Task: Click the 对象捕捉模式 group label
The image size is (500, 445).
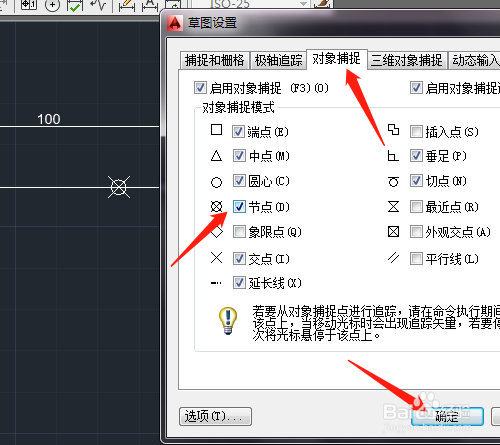Action: point(238,107)
